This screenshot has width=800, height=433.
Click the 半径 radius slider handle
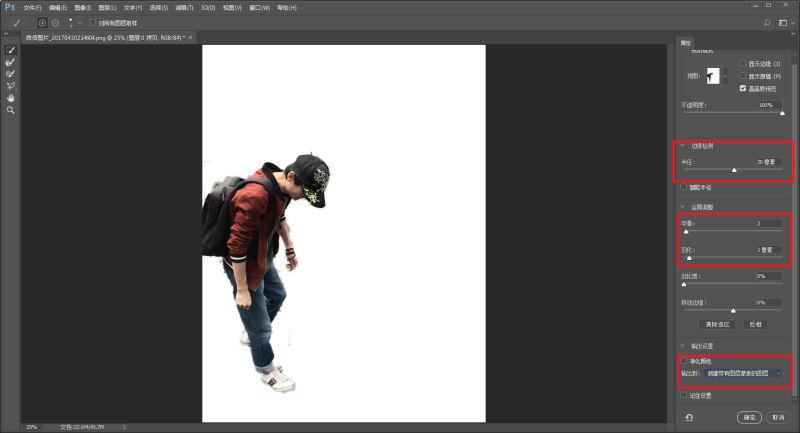point(734,170)
